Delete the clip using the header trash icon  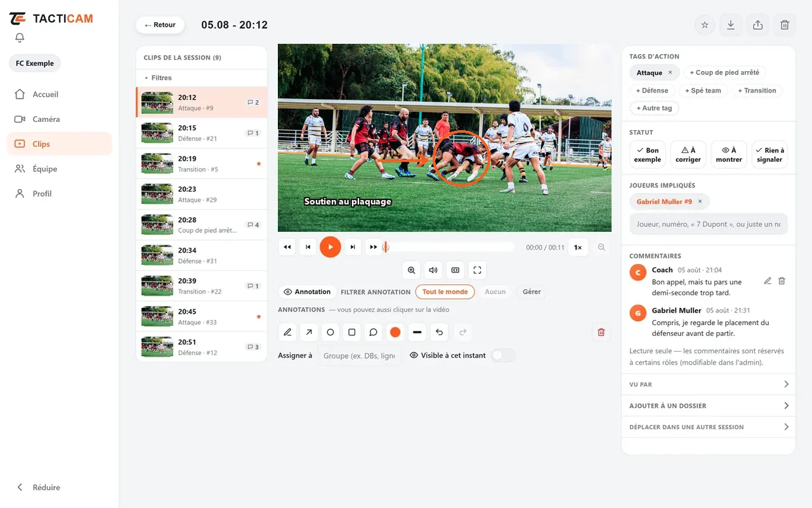(785, 25)
